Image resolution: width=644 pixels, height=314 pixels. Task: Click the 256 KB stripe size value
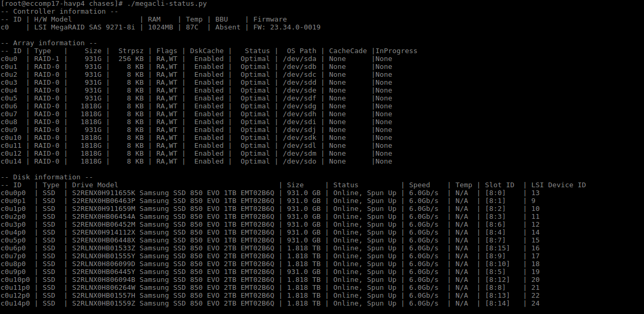pyautogui.click(x=131, y=59)
